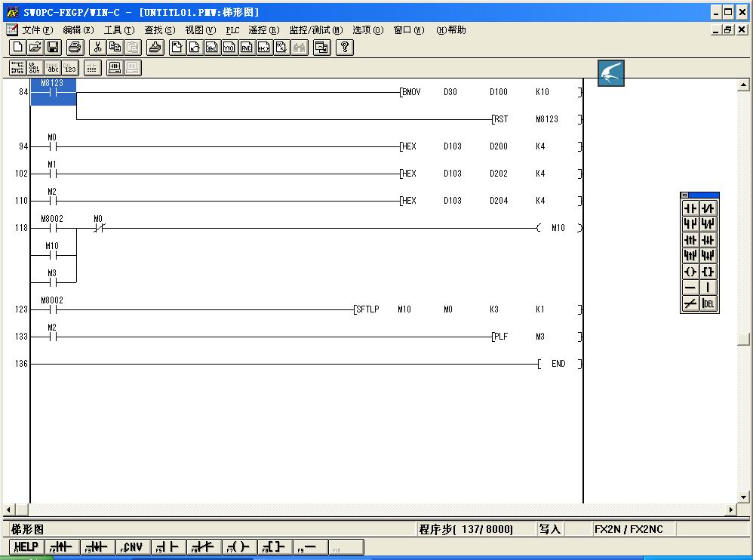Image resolution: width=753 pixels, height=560 pixels.
Task: Click the Save file toolbar icon
Action: (53, 48)
